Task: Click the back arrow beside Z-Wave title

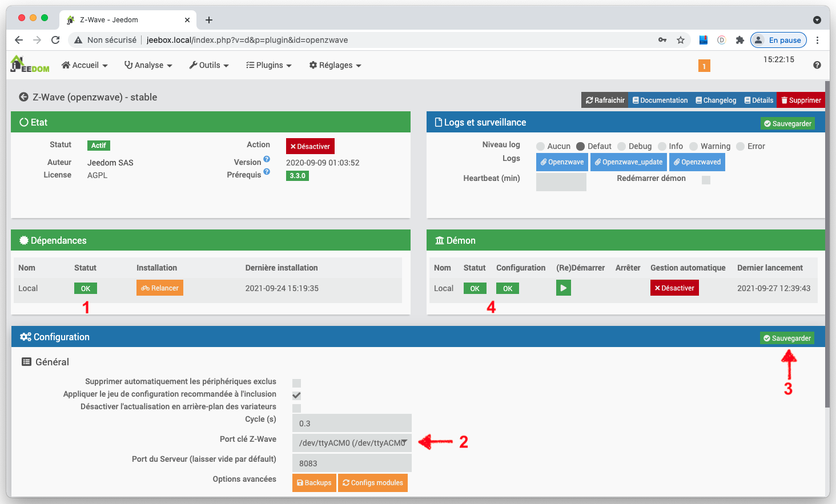Action: (x=23, y=97)
